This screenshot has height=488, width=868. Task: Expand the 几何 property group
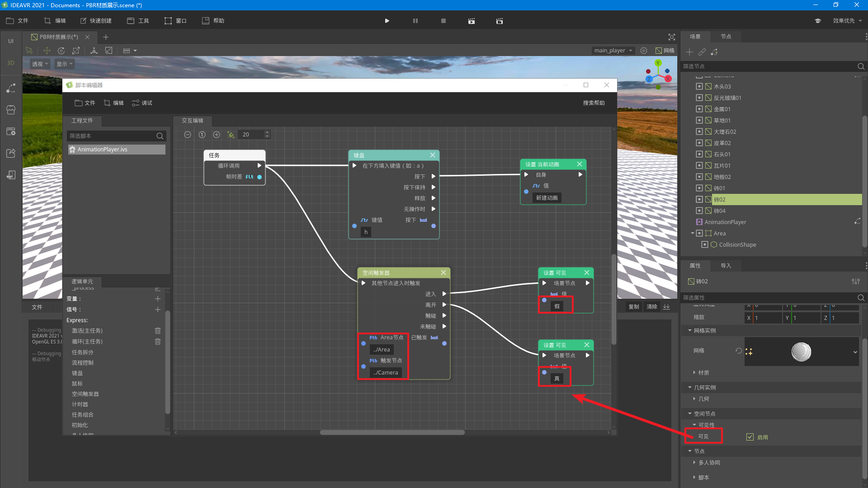click(x=694, y=399)
